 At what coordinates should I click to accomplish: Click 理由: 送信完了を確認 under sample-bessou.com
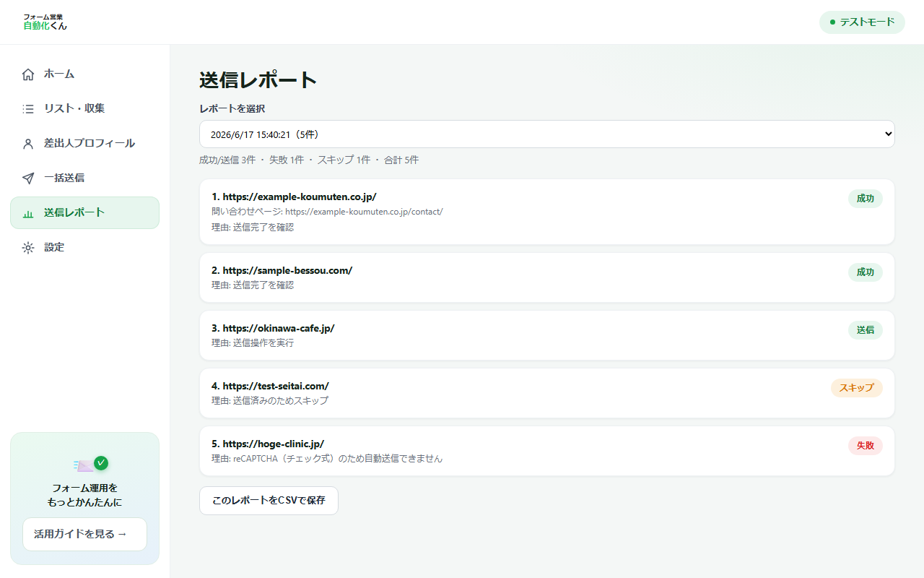[253, 285]
